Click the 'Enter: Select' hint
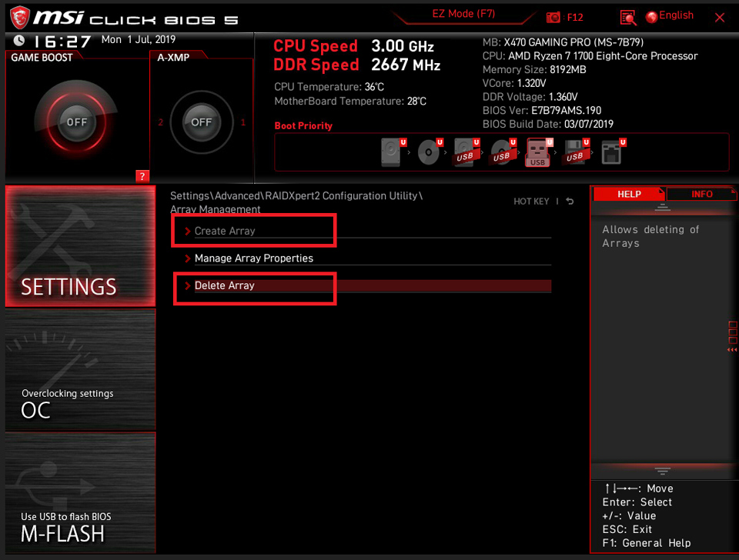 pyautogui.click(x=637, y=502)
